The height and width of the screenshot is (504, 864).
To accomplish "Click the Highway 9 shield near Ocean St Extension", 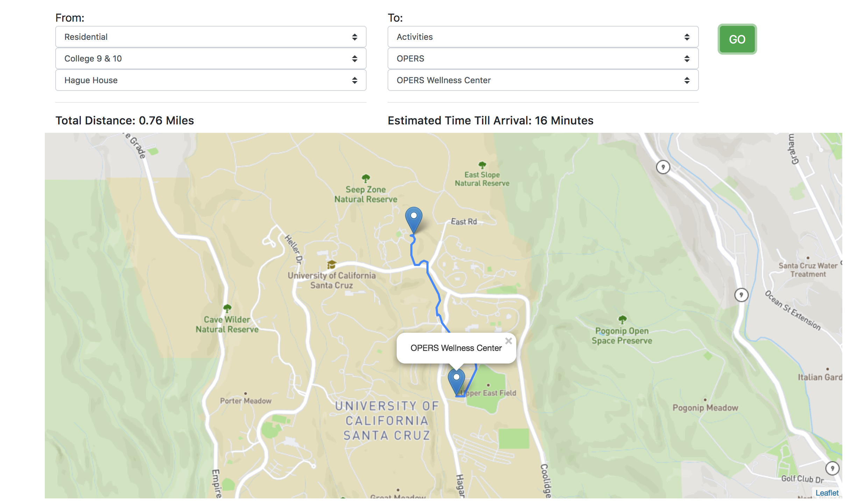I will click(x=741, y=295).
